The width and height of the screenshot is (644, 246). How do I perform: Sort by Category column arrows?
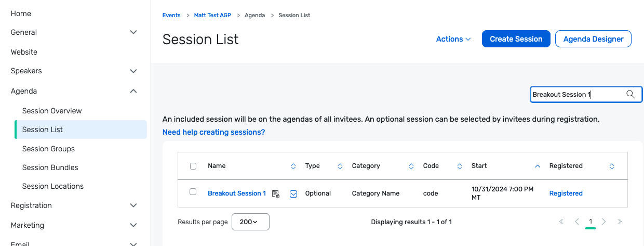click(411, 166)
